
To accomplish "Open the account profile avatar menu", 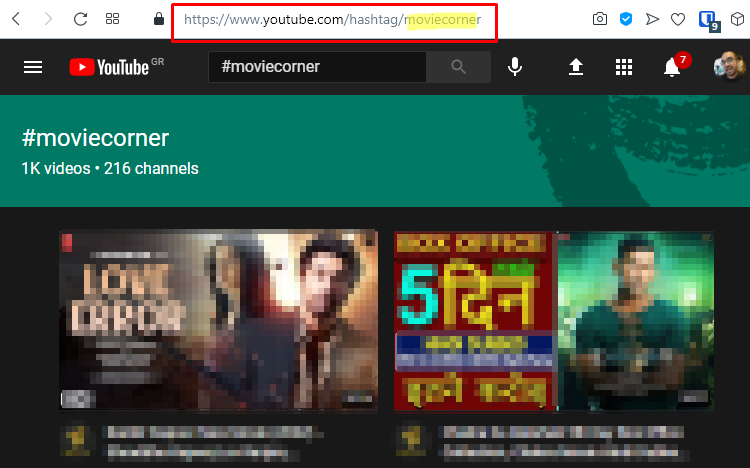I will (x=729, y=67).
